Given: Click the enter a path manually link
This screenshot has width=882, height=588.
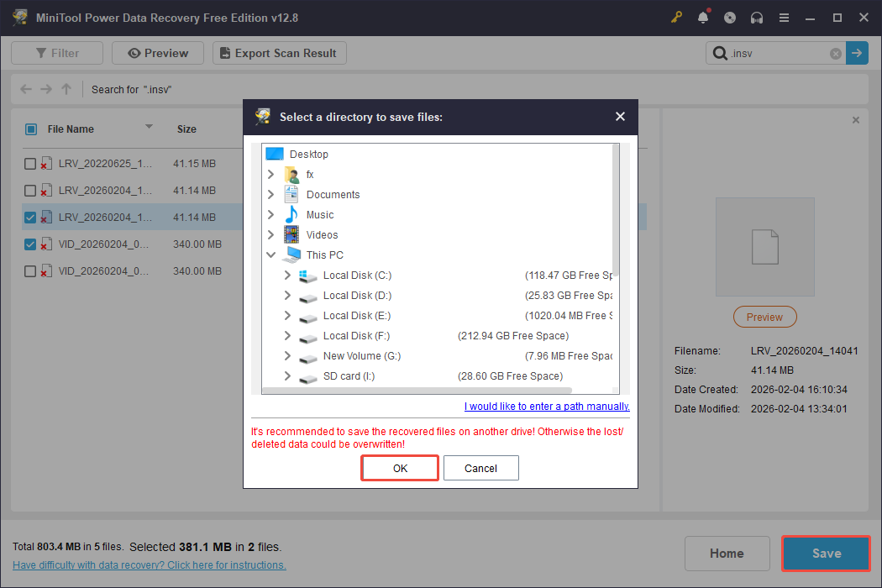Looking at the screenshot, I should pyautogui.click(x=546, y=406).
